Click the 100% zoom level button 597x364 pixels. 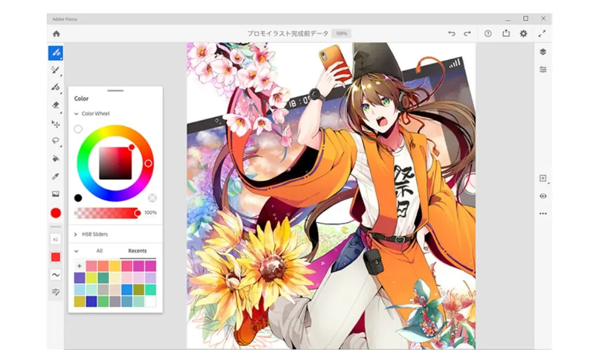point(341,34)
